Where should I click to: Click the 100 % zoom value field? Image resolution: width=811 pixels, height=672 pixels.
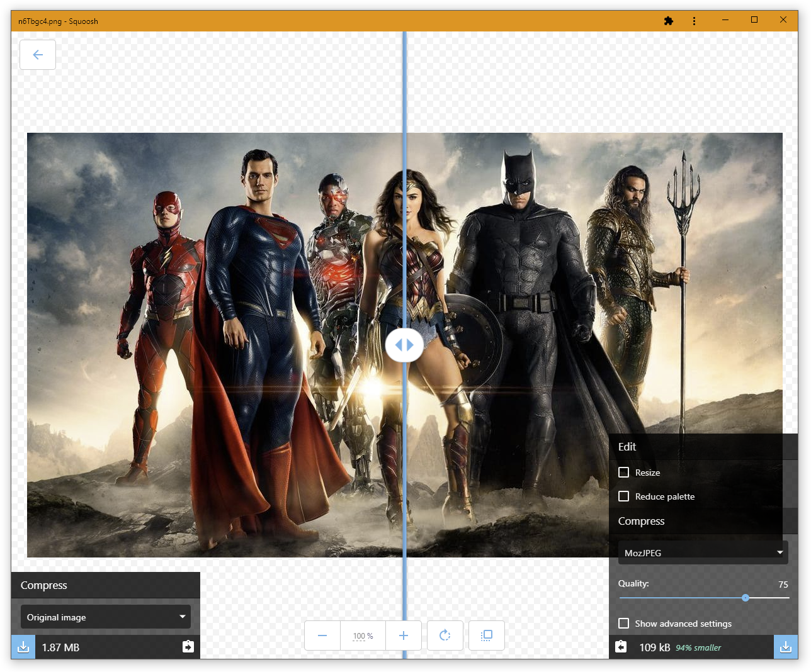(x=363, y=636)
